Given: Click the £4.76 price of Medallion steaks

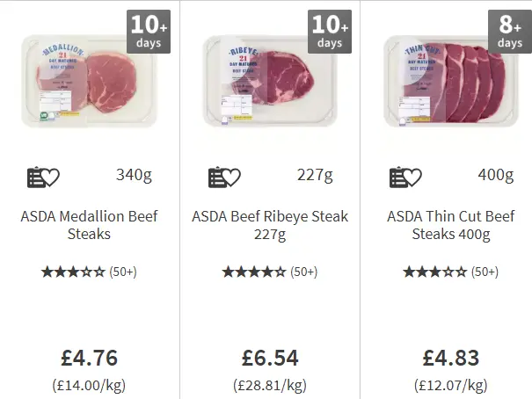Looking at the screenshot, I should point(89,358).
